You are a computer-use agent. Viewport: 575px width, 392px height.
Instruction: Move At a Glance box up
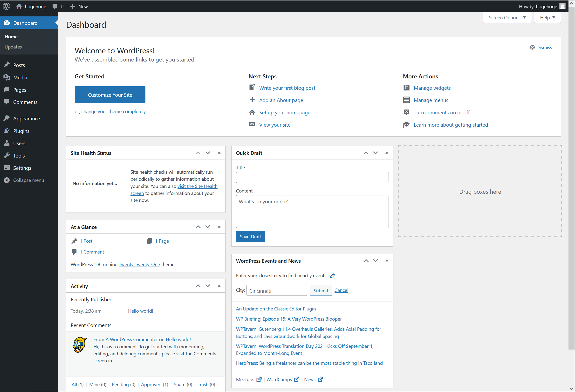point(198,227)
